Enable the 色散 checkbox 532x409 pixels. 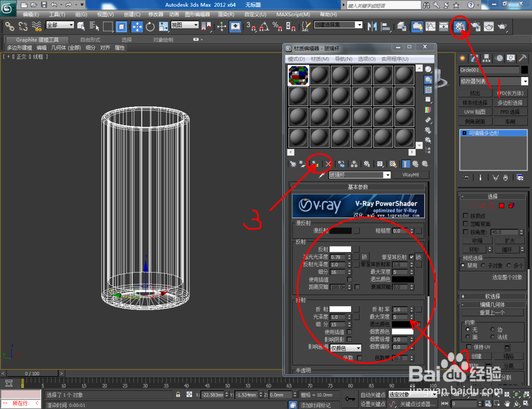pos(360,358)
